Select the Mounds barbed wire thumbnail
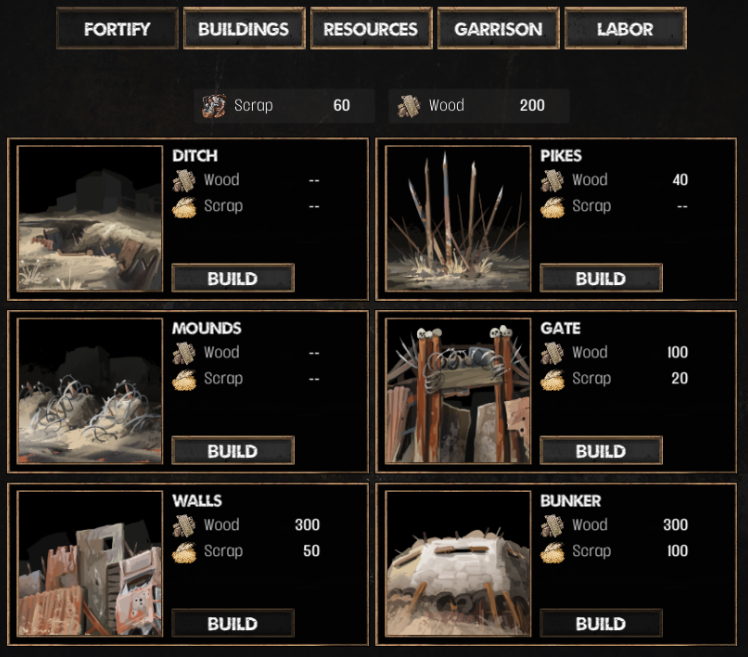The height and width of the screenshot is (657, 748). point(90,391)
